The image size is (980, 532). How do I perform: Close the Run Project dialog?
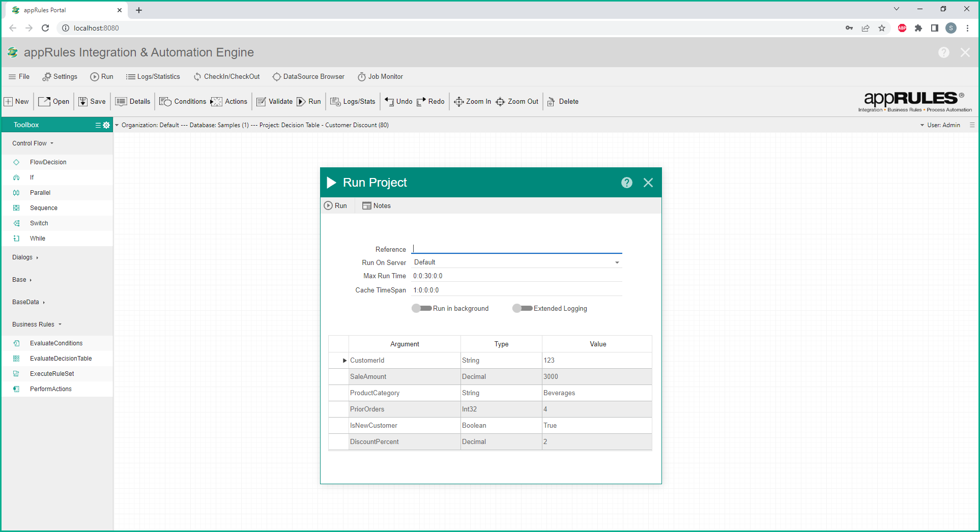click(x=648, y=183)
